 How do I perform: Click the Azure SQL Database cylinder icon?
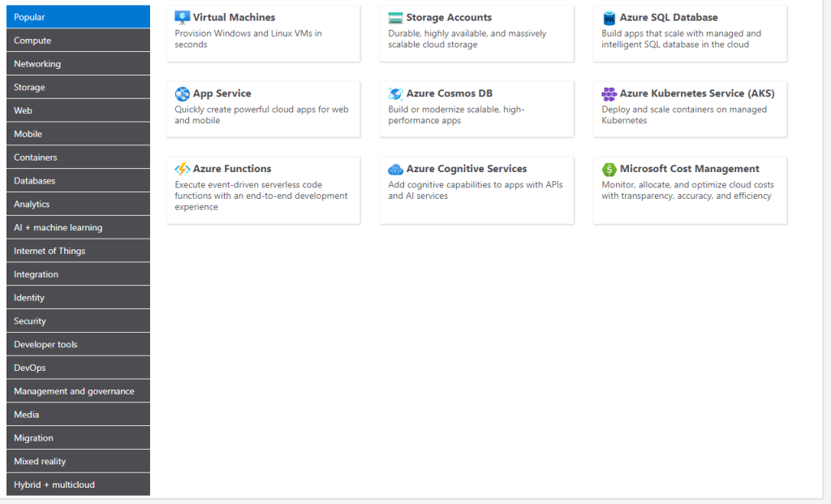[609, 18]
